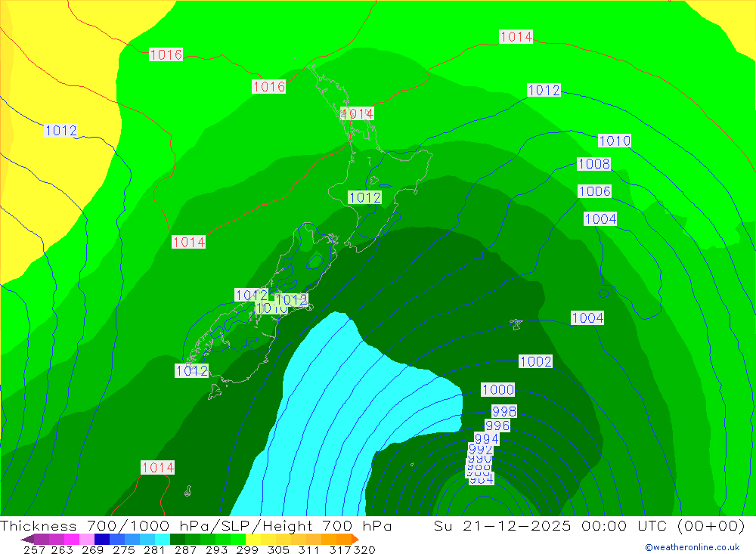Screen dimensions: 756x554
Task: Click the 287 legend value
Action: (x=185, y=549)
